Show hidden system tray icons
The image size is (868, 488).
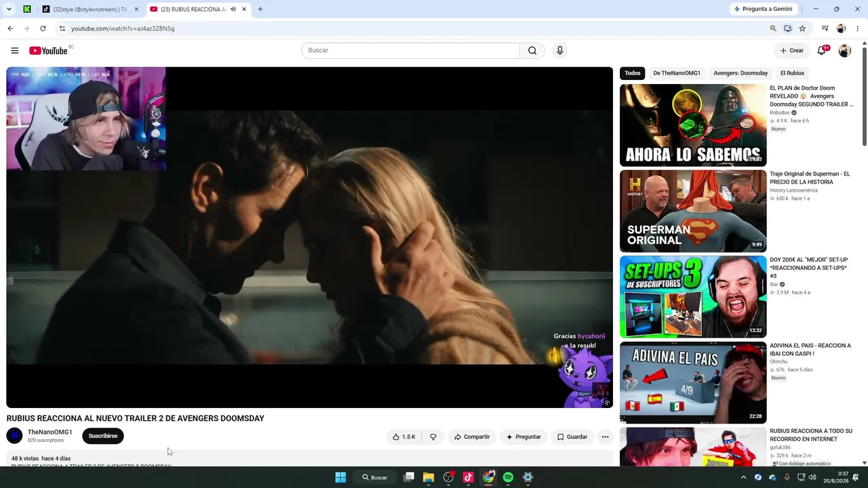point(743,477)
